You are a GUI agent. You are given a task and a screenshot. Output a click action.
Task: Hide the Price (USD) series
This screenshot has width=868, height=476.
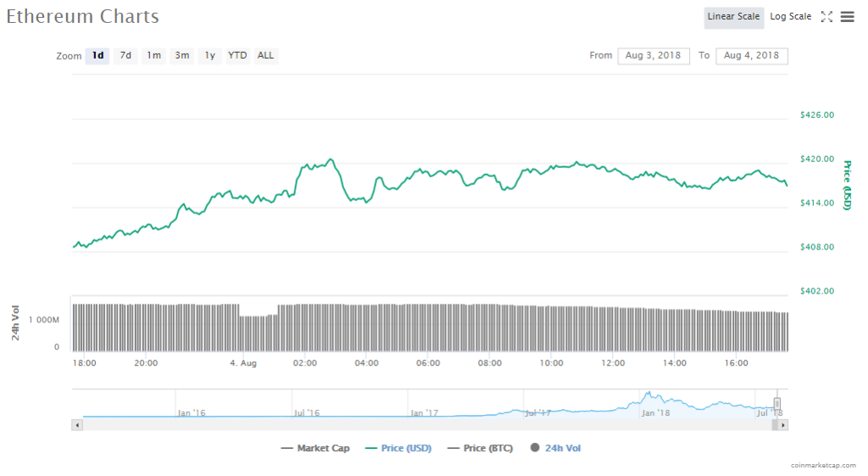pyautogui.click(x=398, y=448)
